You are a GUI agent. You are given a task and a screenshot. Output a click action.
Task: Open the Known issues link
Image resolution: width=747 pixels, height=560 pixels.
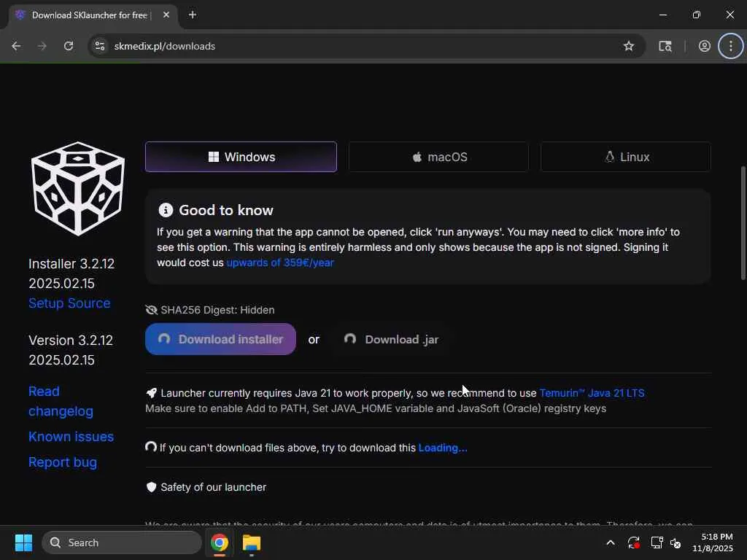71,437
